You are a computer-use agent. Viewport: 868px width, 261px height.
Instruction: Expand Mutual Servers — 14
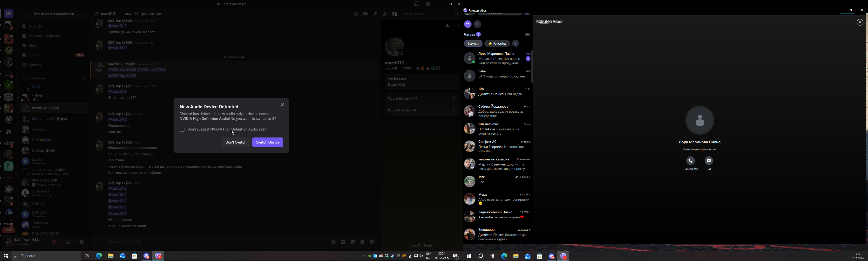421,98
